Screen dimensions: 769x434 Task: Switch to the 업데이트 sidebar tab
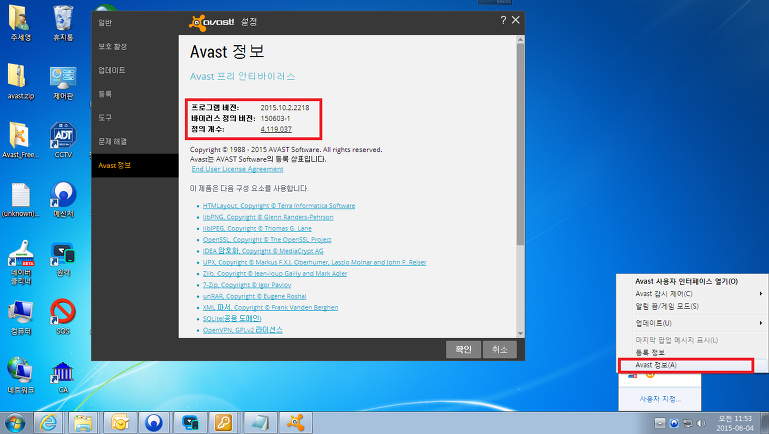(134, 70)
